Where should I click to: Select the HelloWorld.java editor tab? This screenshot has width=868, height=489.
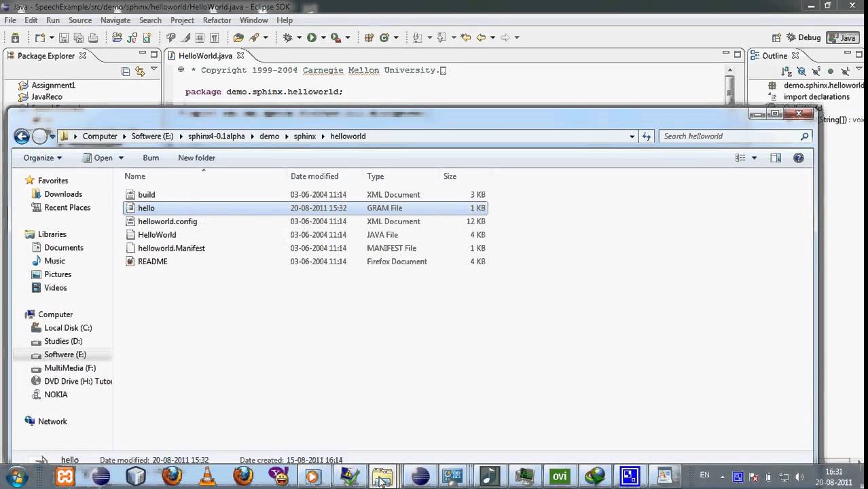205,56
